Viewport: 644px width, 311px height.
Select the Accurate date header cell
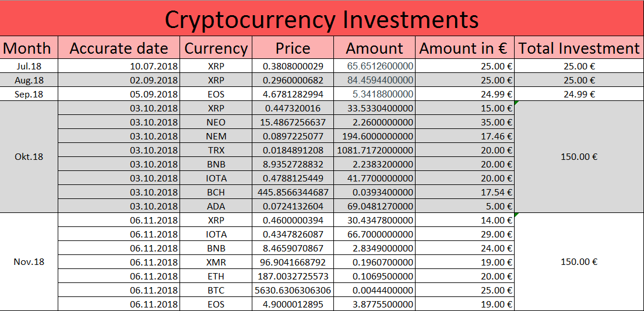(x=119, y=48)
